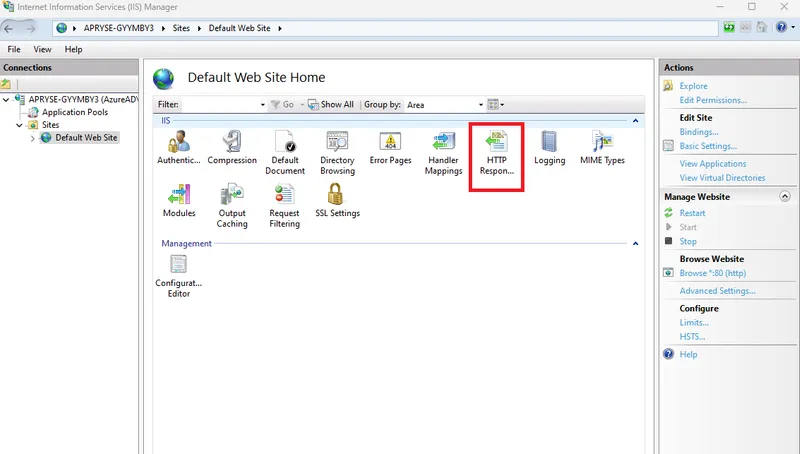Open the Go button dropdown arrow

point(302,105)
